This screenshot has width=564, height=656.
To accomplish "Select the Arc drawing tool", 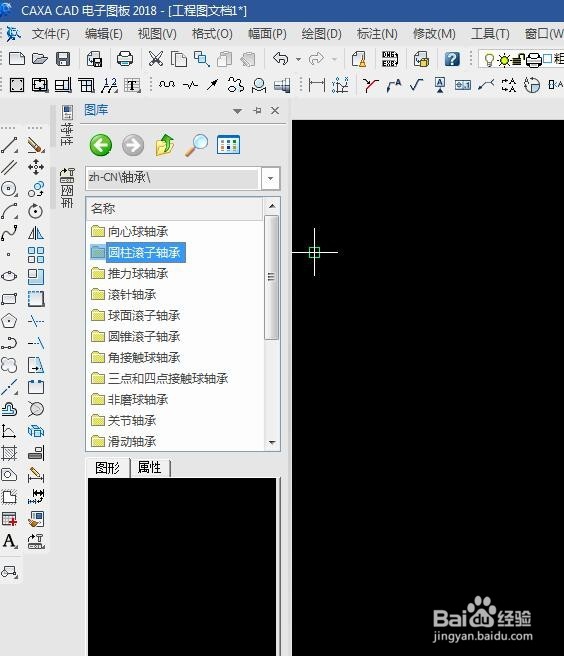I will [x=9, y=211].
